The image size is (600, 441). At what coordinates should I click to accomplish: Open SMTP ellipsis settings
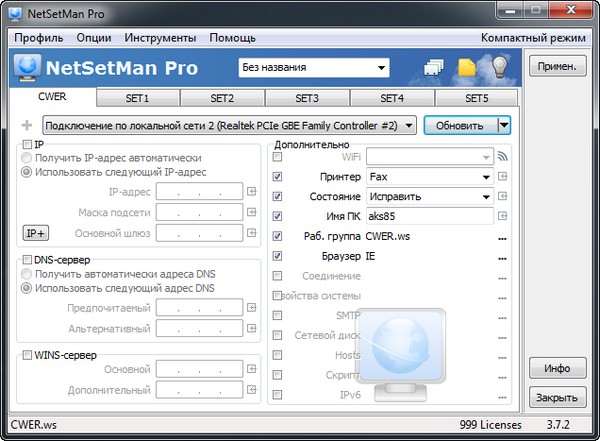tap(502, 318)
